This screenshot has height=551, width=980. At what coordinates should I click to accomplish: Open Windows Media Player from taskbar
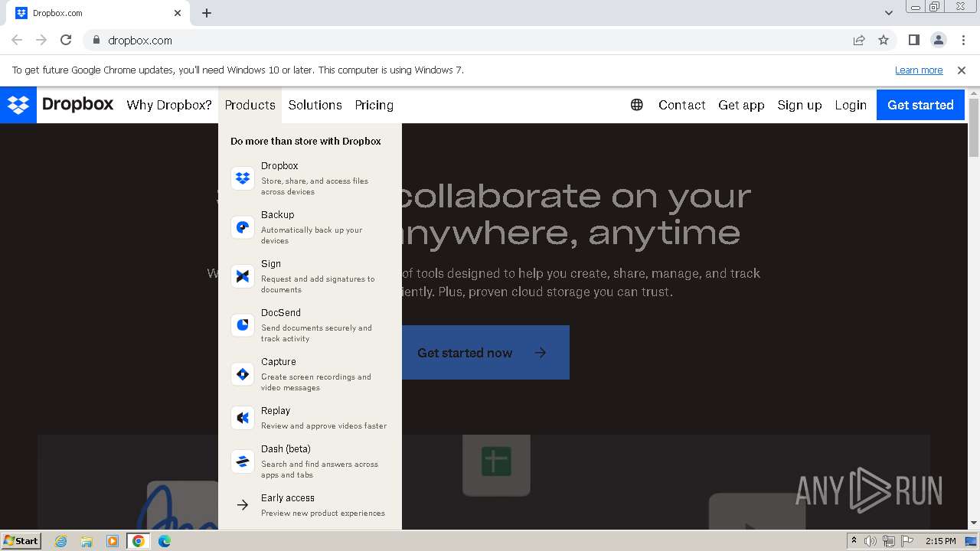[113, 541]
